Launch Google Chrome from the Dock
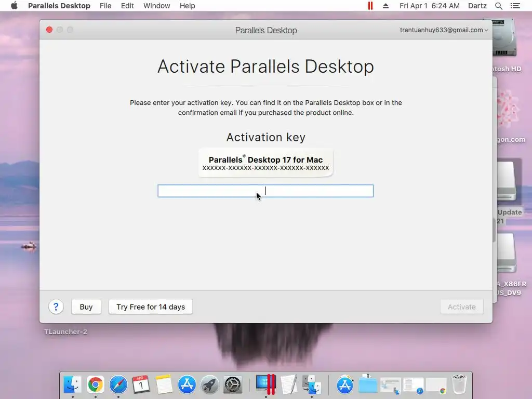This screenshot has height=399, width=532. [96, 384]
